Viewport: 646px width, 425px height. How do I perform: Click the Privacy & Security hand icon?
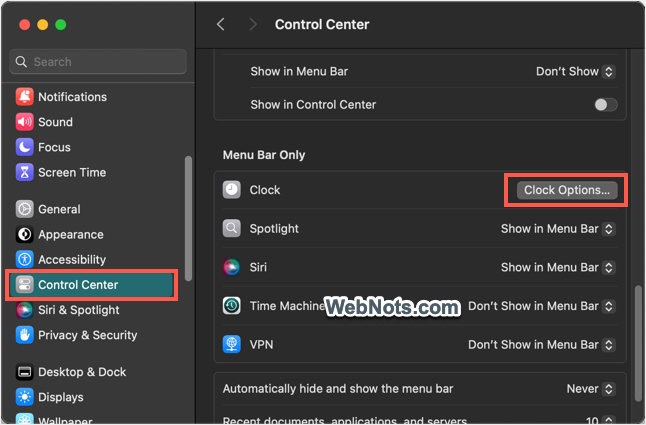click(x=25, y=335)
